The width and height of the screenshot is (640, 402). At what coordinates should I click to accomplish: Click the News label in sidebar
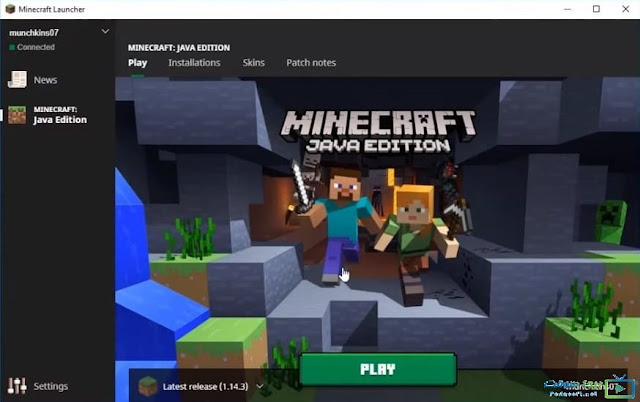[x=45, y=80]
